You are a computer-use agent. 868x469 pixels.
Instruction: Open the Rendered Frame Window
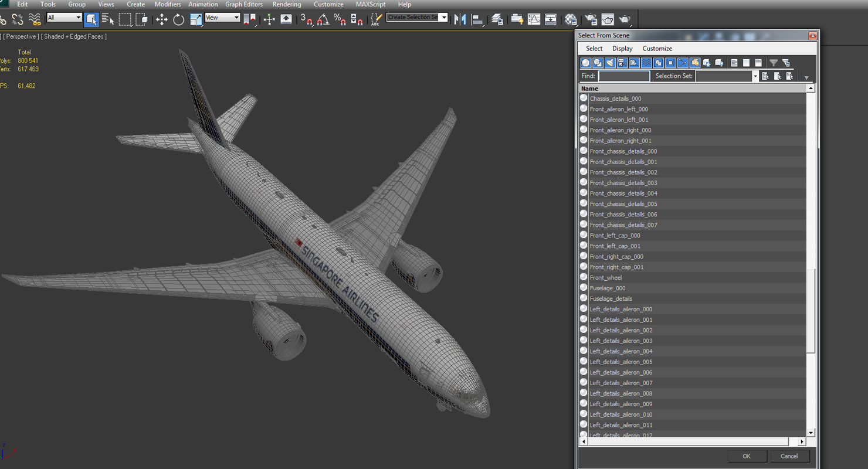[608, 19]
